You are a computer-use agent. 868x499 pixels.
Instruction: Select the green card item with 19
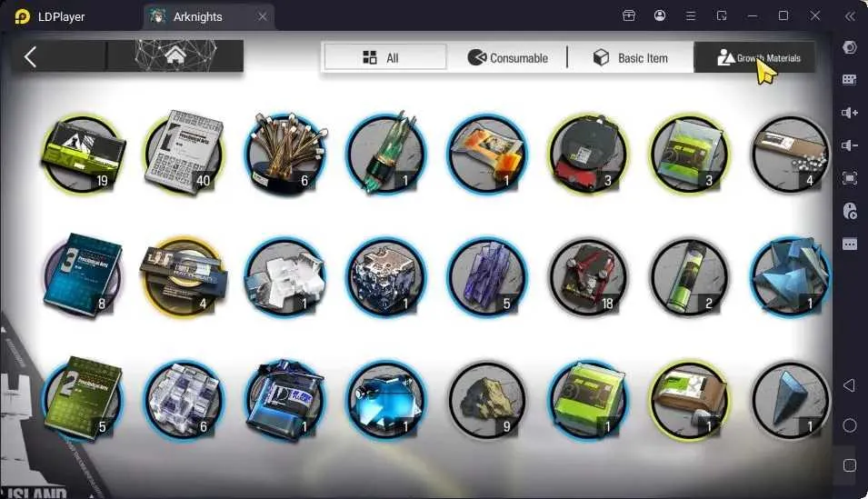point(83,154)
